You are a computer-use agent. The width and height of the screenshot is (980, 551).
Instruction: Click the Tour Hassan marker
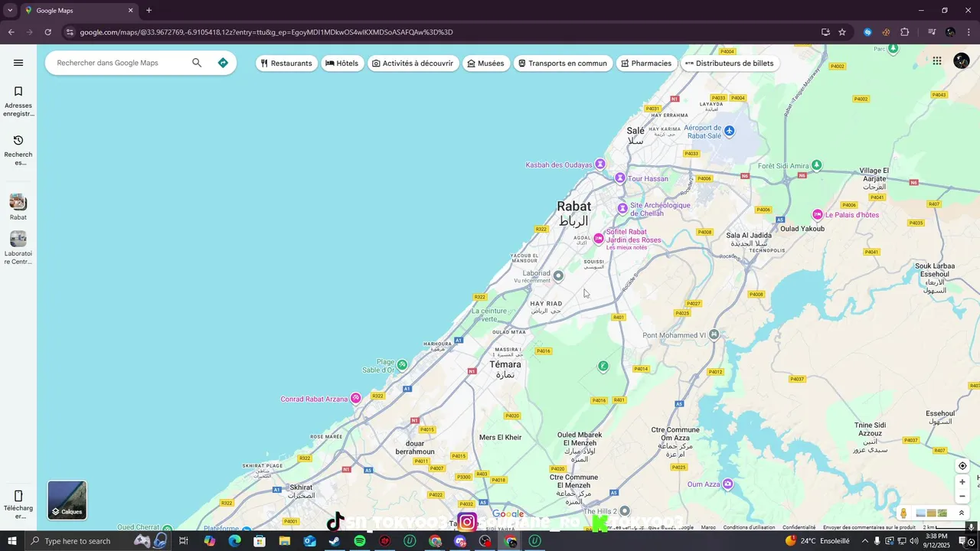[620, 178]
